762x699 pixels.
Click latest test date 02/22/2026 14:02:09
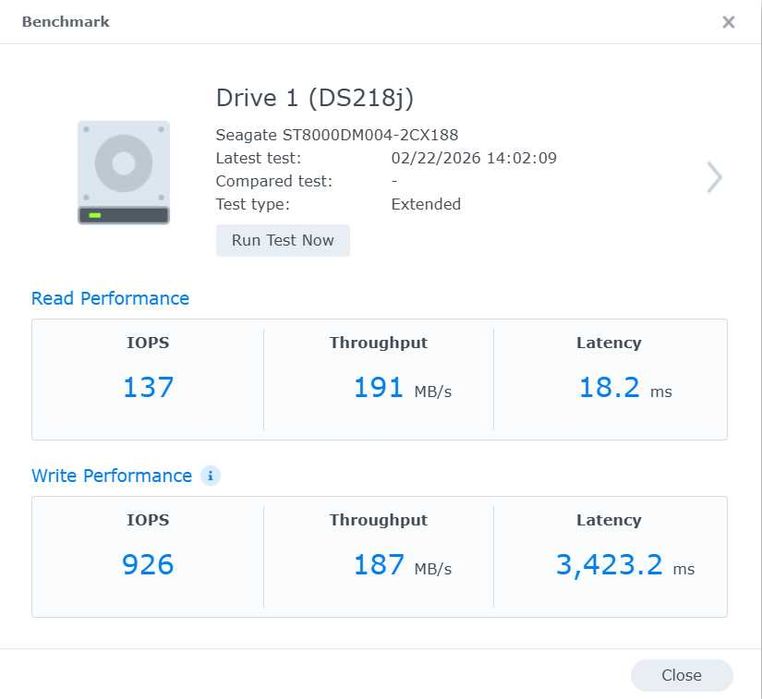coord(474,158)
